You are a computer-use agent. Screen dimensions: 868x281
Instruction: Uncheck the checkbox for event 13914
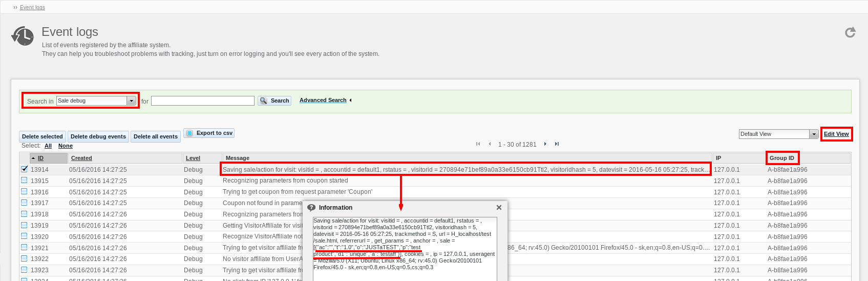tap(24, 169)
